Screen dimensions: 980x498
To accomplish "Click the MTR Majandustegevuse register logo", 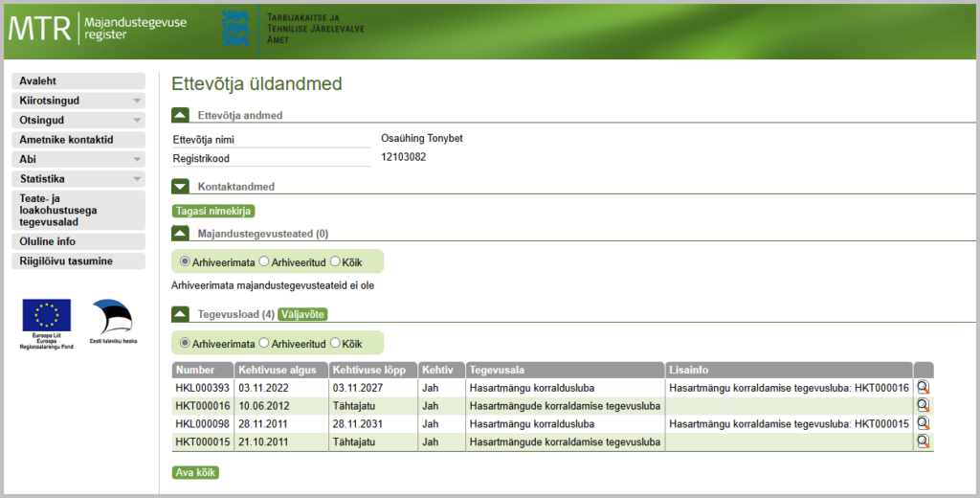I will [97, 29].
